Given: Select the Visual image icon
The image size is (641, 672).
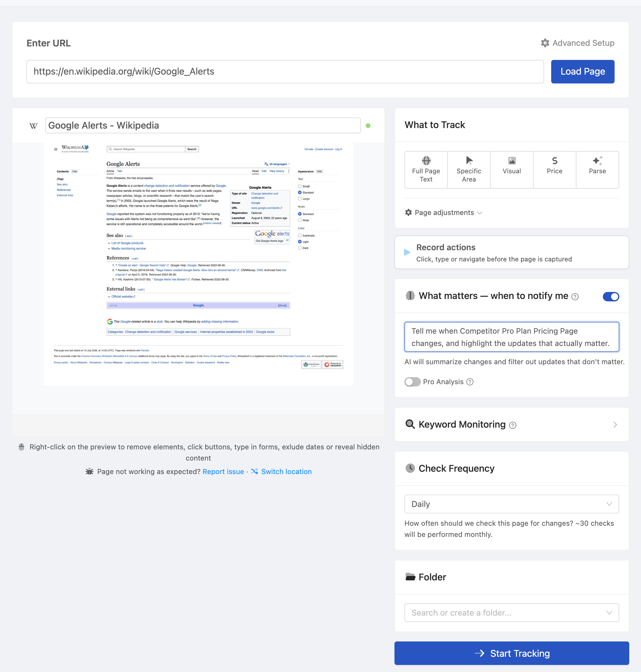Looking at the screenshot, I should coord(512,160).
